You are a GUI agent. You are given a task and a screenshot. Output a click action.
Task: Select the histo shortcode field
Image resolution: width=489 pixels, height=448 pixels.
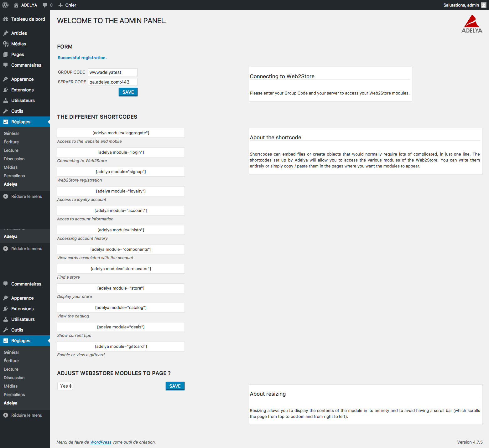[121, 230]
